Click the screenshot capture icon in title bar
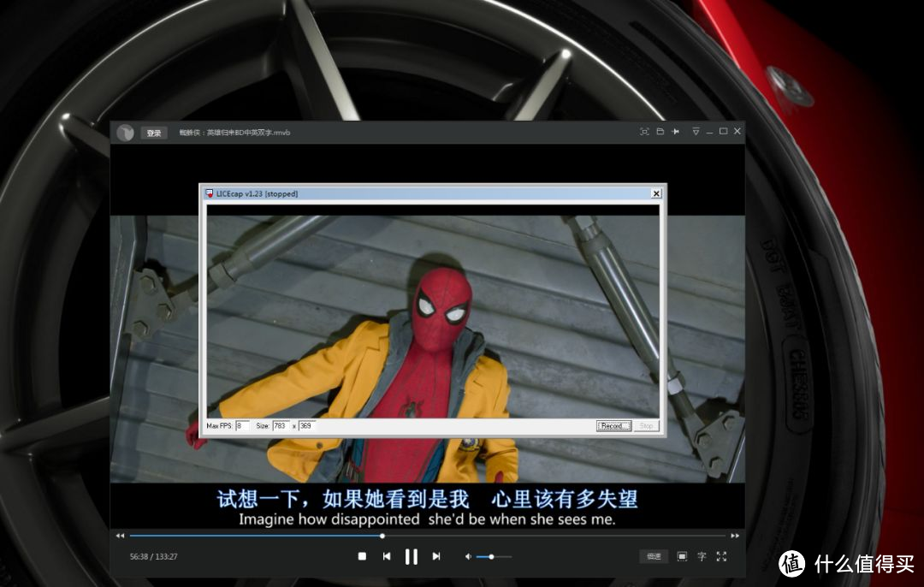 644,132
